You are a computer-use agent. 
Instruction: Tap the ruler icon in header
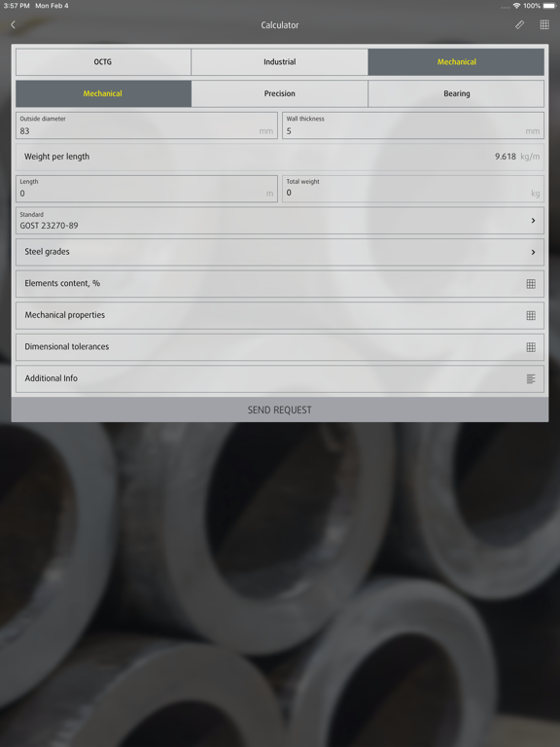point(519,24)
